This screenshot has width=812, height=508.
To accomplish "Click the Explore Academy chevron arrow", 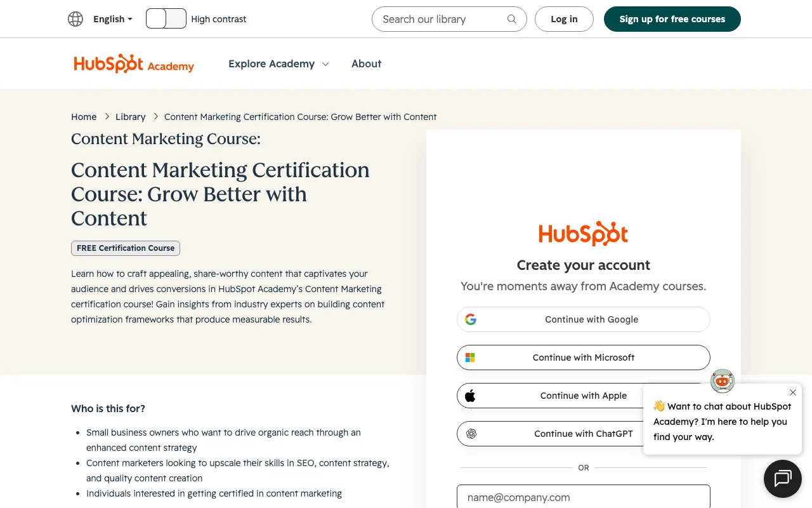I will pyautogui.click(x=325, y=64).
